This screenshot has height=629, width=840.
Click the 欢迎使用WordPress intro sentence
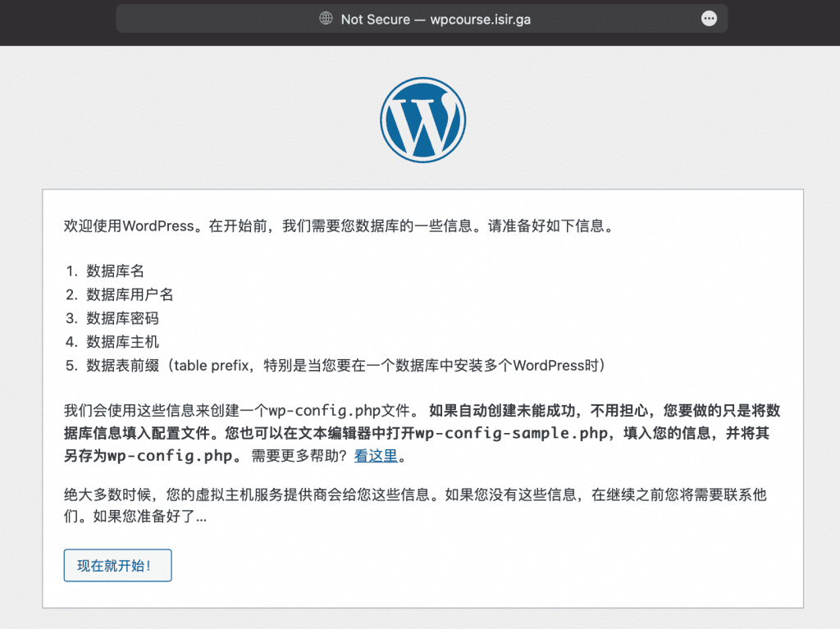point(340,226)
